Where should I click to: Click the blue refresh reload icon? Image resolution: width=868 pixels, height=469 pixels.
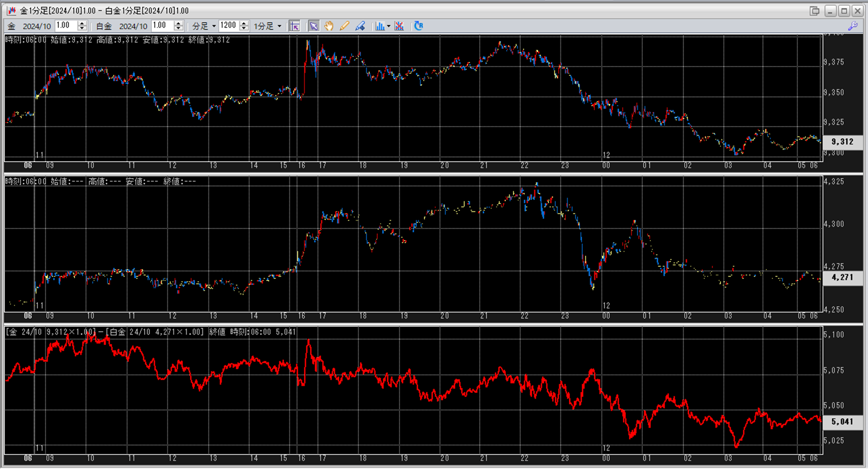tap(418, 26)
